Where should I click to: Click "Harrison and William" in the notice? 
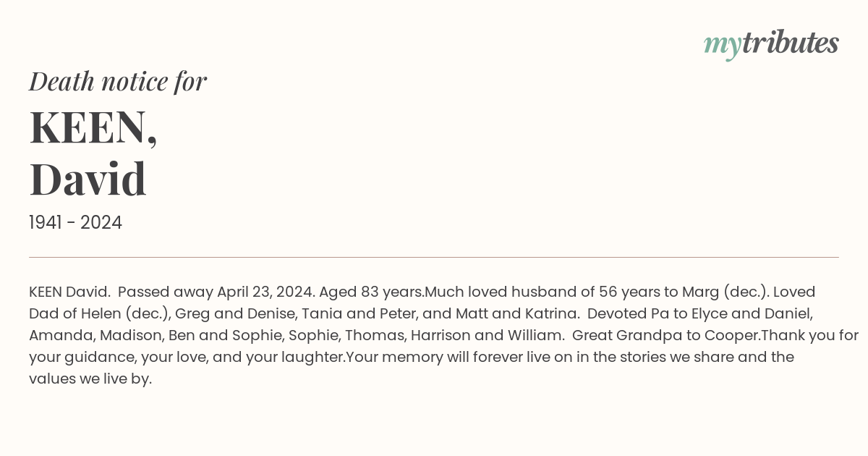coord(486,335)
